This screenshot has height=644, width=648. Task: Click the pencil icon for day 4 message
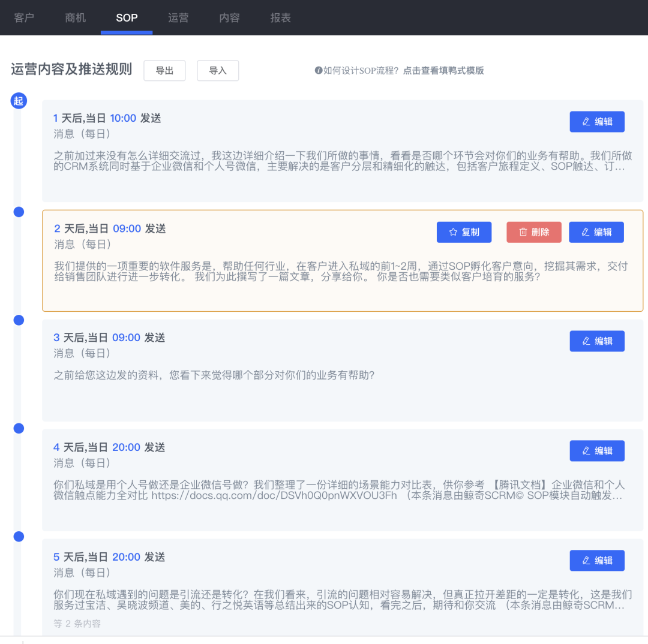point(586,451)
